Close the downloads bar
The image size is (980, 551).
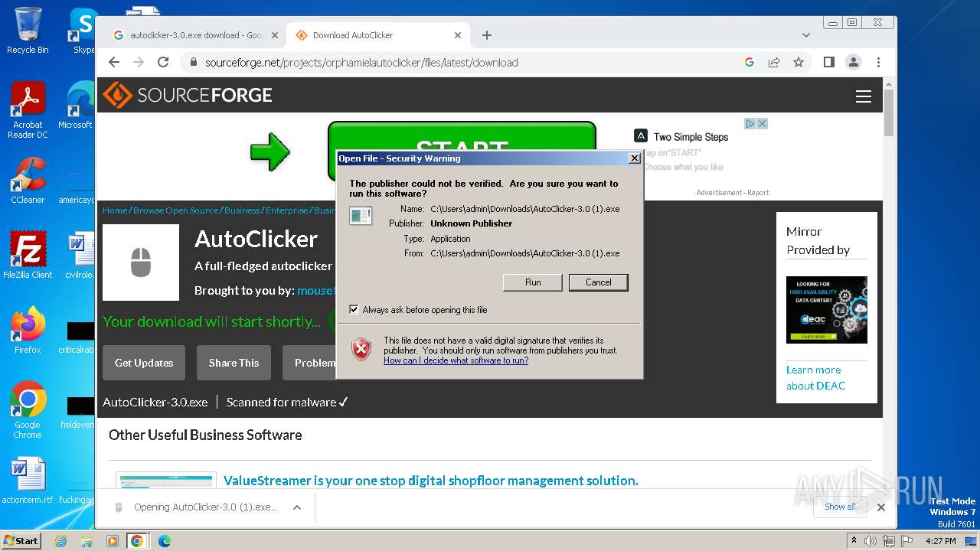(881, 507)
